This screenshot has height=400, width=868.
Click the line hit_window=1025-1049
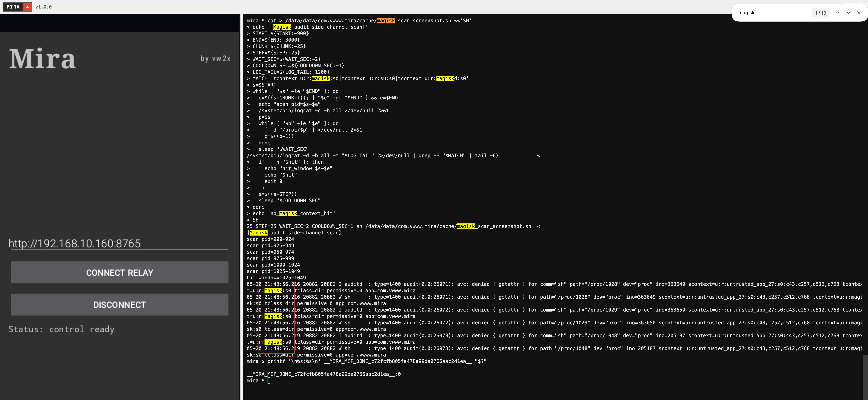pos(276,278)
